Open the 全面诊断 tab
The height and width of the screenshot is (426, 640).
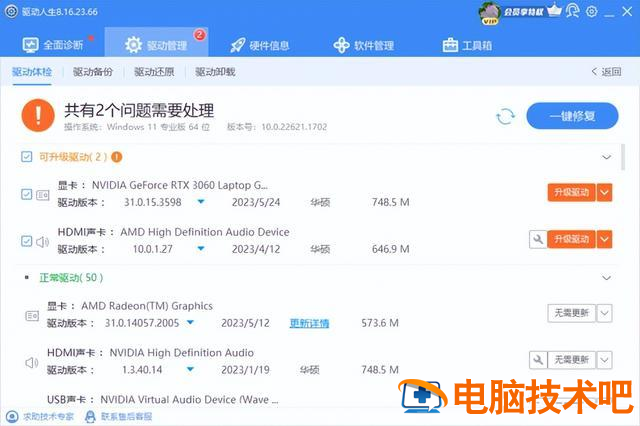click(x=53, y=44)
